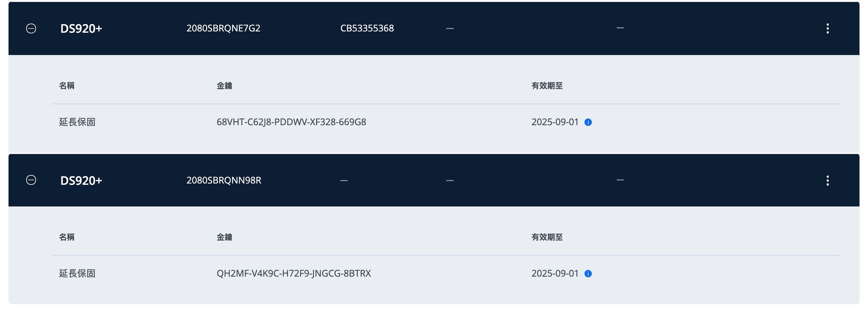Click the 有效期至 column header in the first device panel
Viewport: 868px width, 310px height.
point(547,86)
